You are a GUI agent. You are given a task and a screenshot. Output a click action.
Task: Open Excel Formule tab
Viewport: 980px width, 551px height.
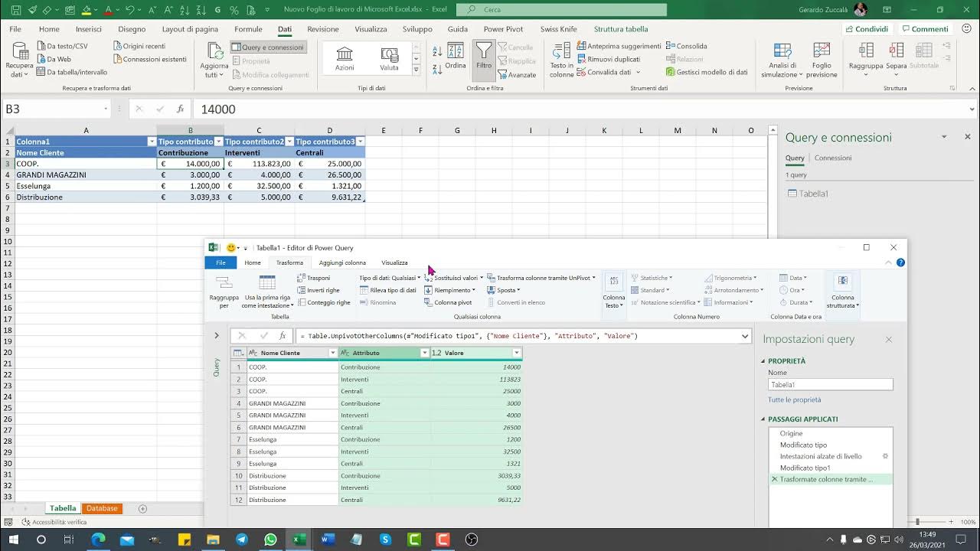tap(248, 29)
